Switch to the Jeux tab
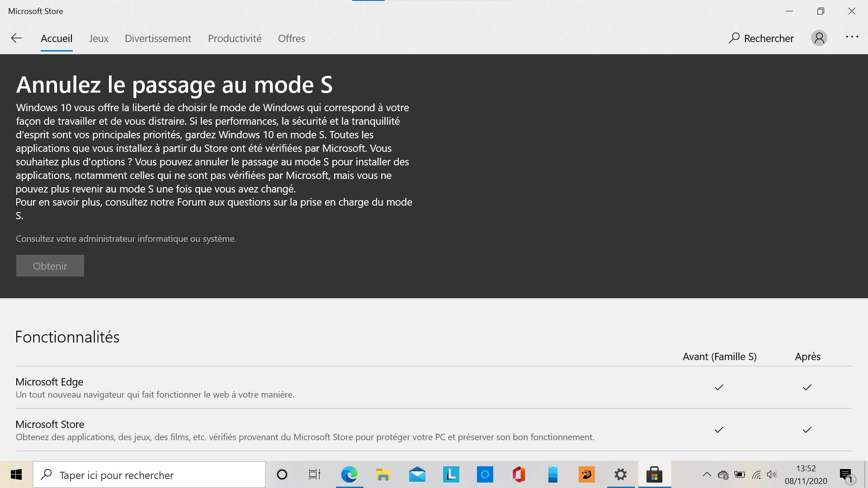The height and width of the screenshot is (488, 868). click(99, 38)
